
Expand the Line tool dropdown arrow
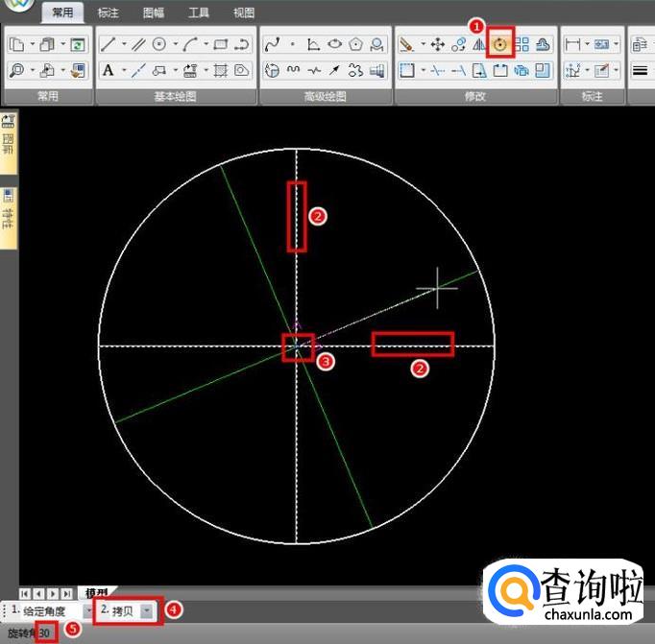point(124,44)
